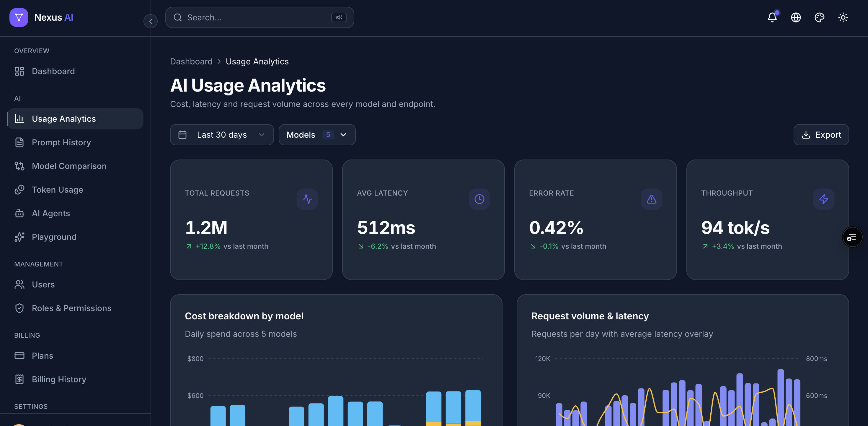Open the Playground page

[x=75, y=237]
